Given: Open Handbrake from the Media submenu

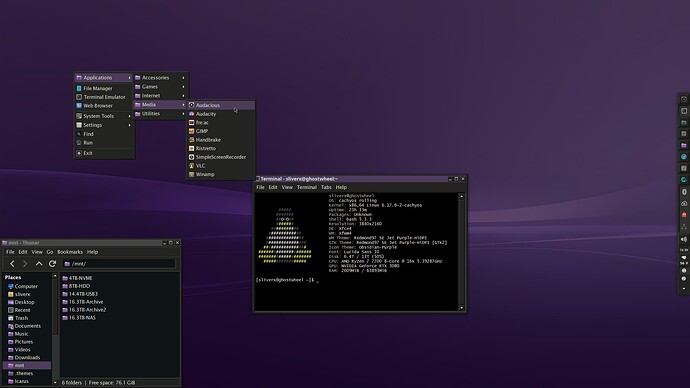Looking at the screenshot, I should (x=221, y=139).
